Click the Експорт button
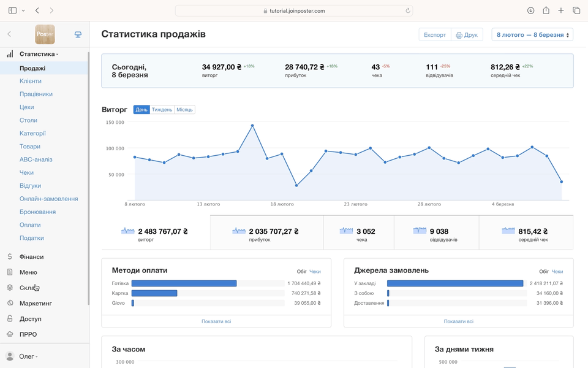 tap(435, 35)
